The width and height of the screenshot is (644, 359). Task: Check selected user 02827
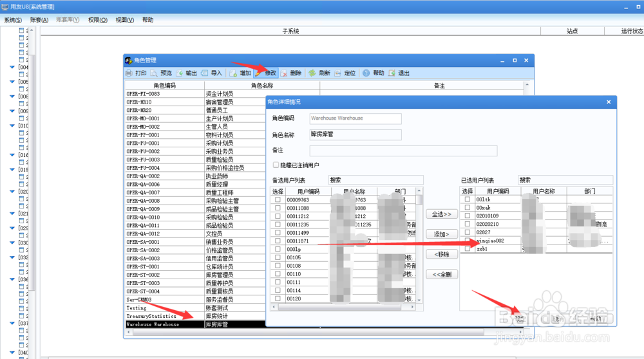coord(468,232)
